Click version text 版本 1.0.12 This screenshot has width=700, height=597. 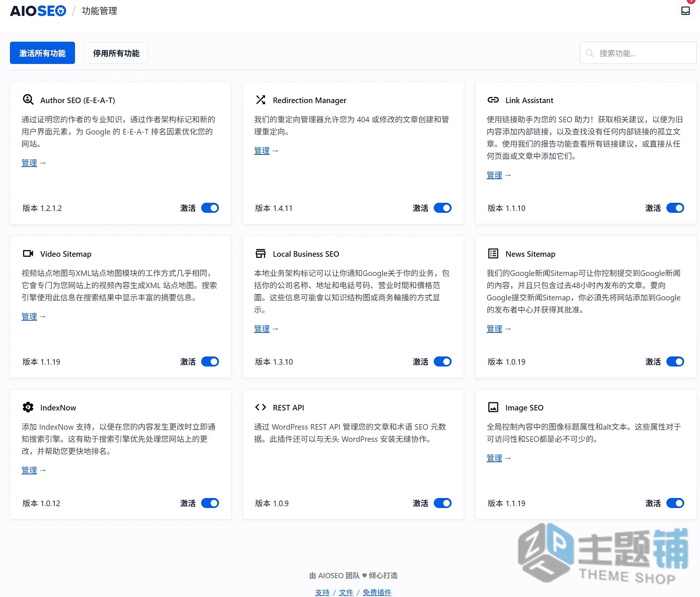pyautogui.click(x=41, y=503)
